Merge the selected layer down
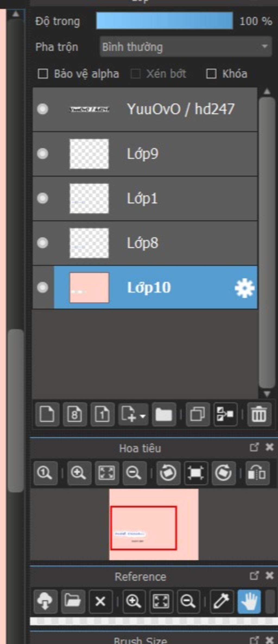 coord(225,414)
